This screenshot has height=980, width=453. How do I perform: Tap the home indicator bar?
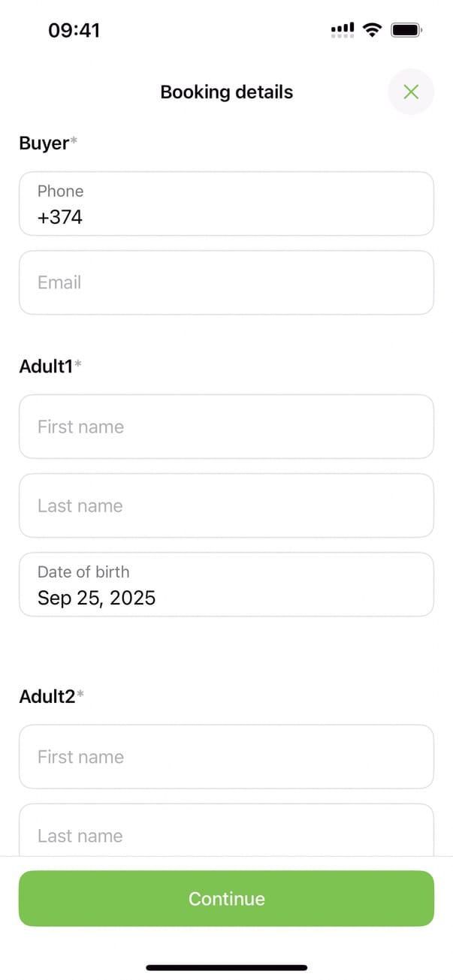226,967
